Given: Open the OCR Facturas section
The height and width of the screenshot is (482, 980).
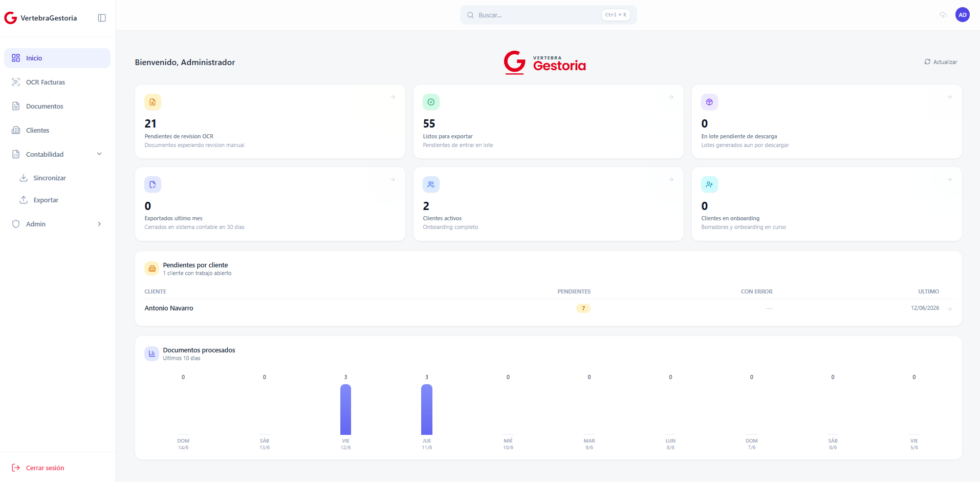Looking at the screenshot, I should pos(57,82).
